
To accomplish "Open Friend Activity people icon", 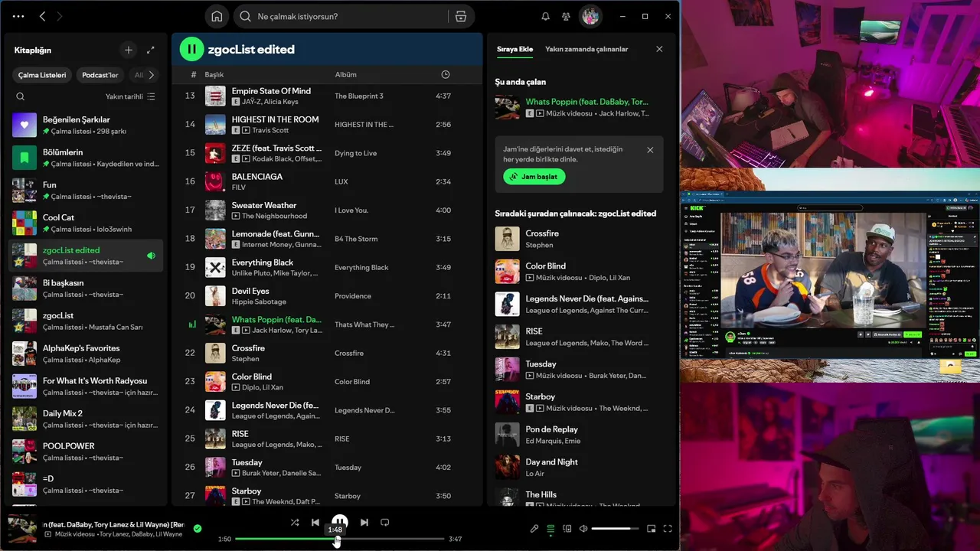I will pyautogui.click(x=566, y=16).
